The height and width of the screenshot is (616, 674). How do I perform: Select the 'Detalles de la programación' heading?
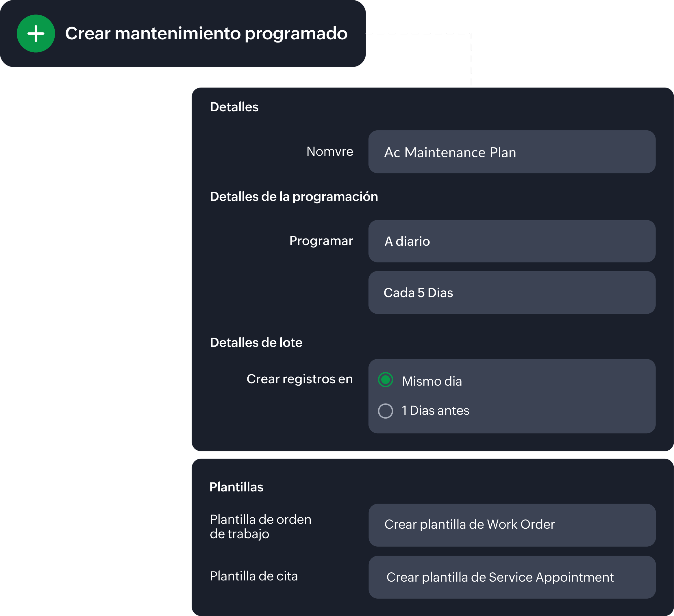(x=294, y=197)
